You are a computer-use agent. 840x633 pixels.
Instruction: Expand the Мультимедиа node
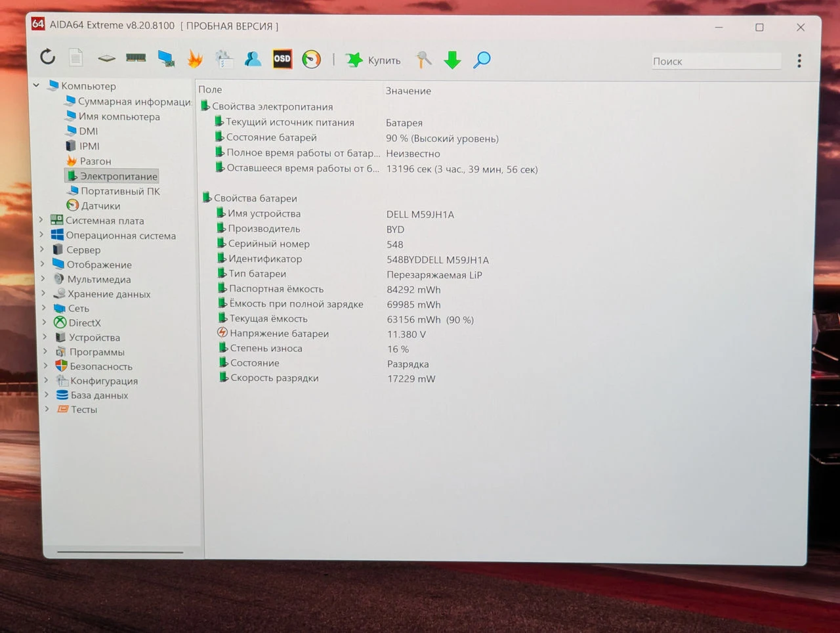click(x=43, y=278)
